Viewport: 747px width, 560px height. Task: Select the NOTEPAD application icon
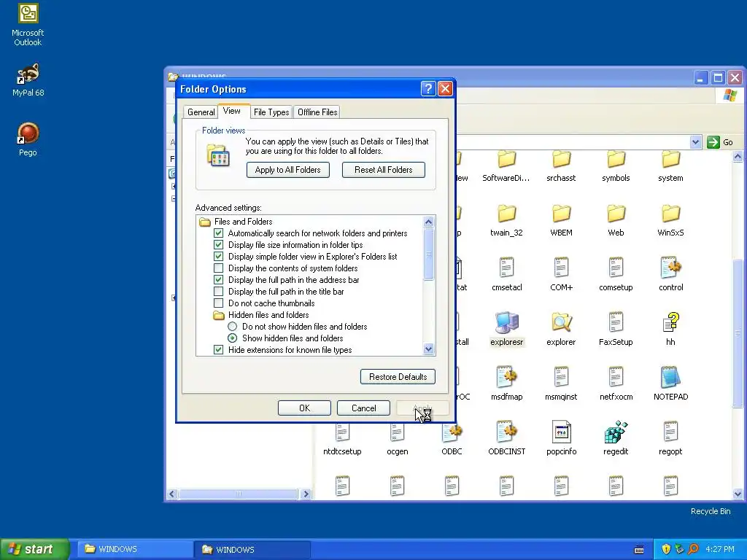click(x=670, y=384)
